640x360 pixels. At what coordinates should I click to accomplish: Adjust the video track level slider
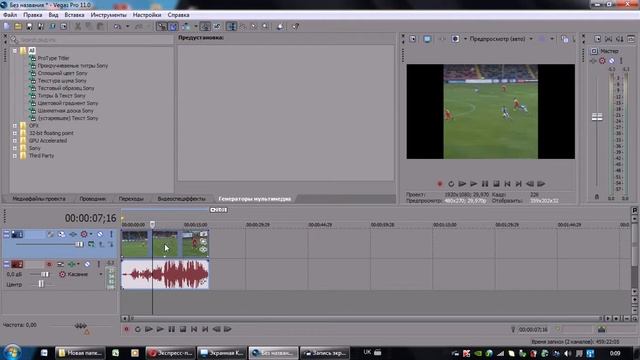click(79, 244)
